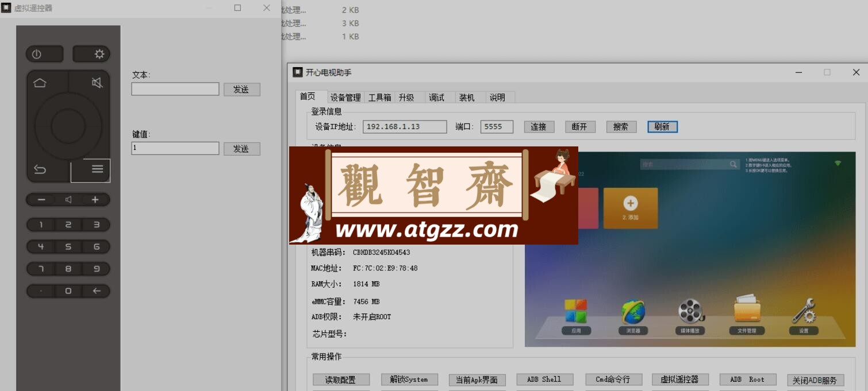Click number 9 key on remote

click(96, 269)
